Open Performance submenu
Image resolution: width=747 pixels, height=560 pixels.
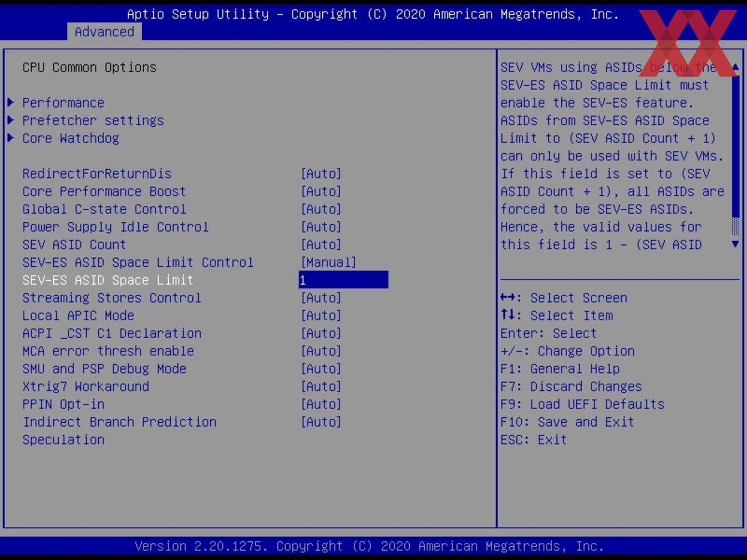click(63, 103)
